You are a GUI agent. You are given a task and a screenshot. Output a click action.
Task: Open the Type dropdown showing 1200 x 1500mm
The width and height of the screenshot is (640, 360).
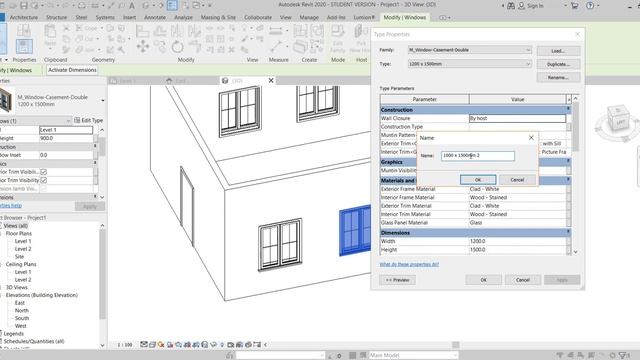coord(470,64)
